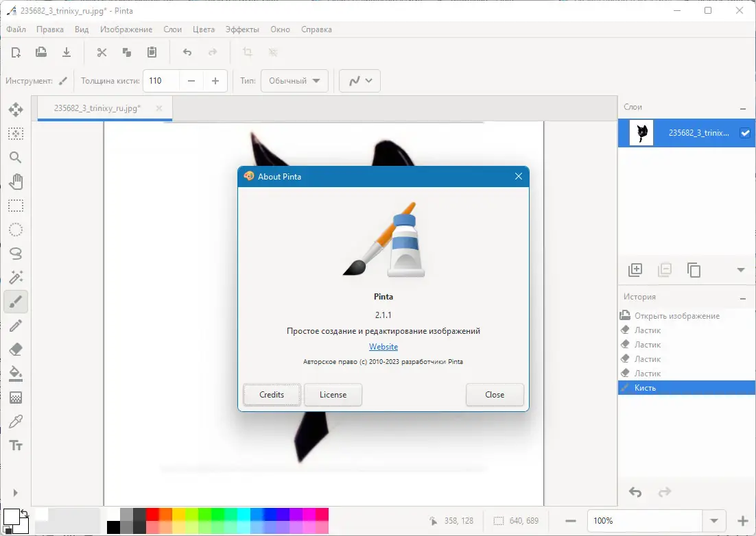
Task: Pick the black palette swatch
Action: (x=113, y=527)
